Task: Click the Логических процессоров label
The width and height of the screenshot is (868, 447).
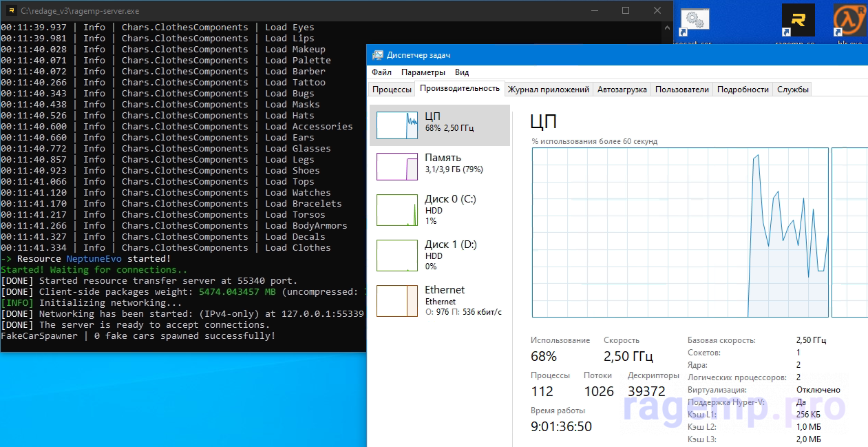Action: (737, 377)
